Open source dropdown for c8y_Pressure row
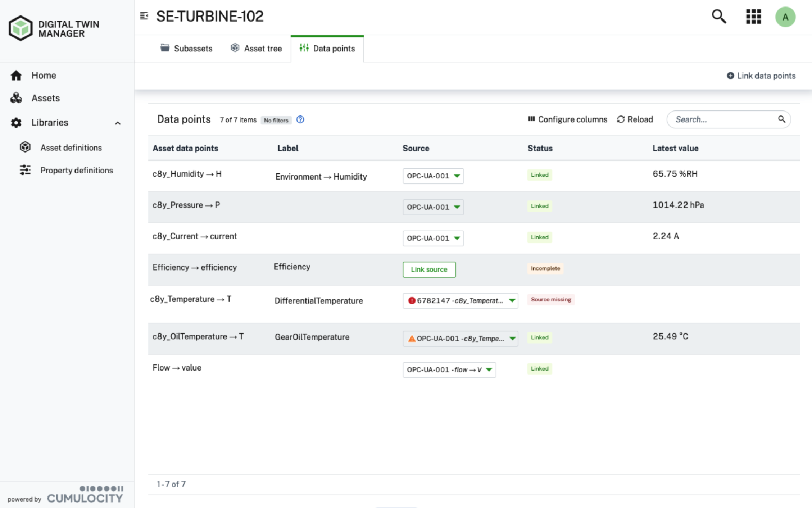Viewport: 812px width, 508px height. tap(433, 207)
